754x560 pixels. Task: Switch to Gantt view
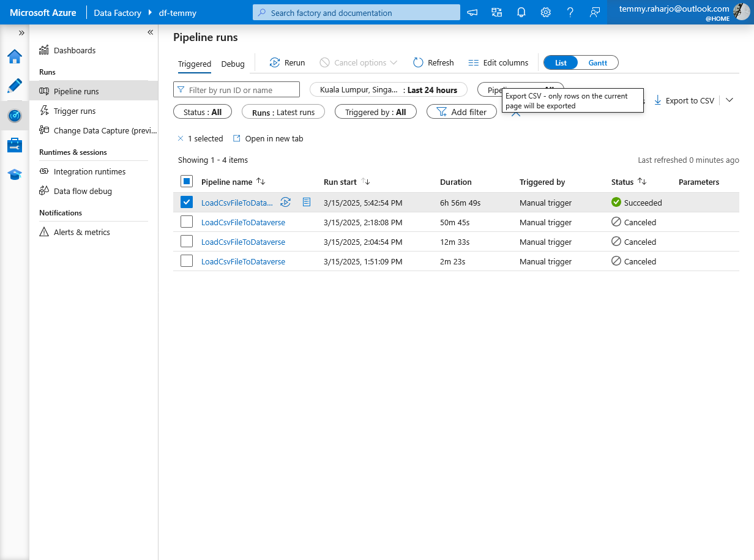(x=598, y=62)
